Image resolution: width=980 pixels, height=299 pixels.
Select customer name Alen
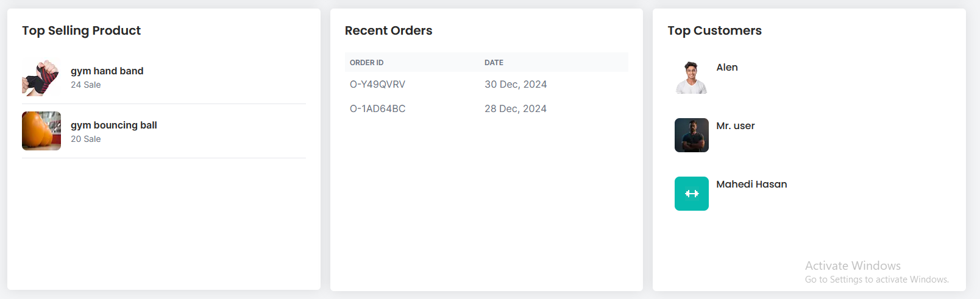click(727, 68)
